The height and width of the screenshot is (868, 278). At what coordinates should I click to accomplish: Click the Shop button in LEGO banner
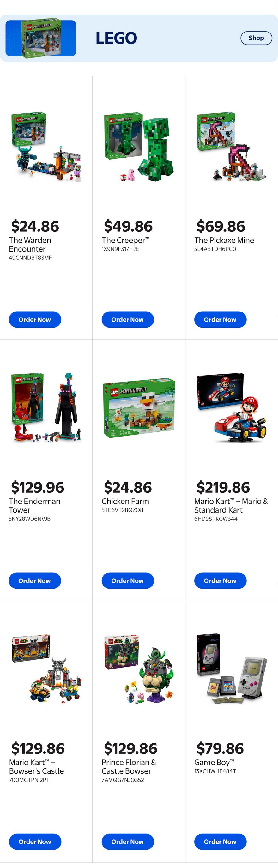click(x=256, y=38)
